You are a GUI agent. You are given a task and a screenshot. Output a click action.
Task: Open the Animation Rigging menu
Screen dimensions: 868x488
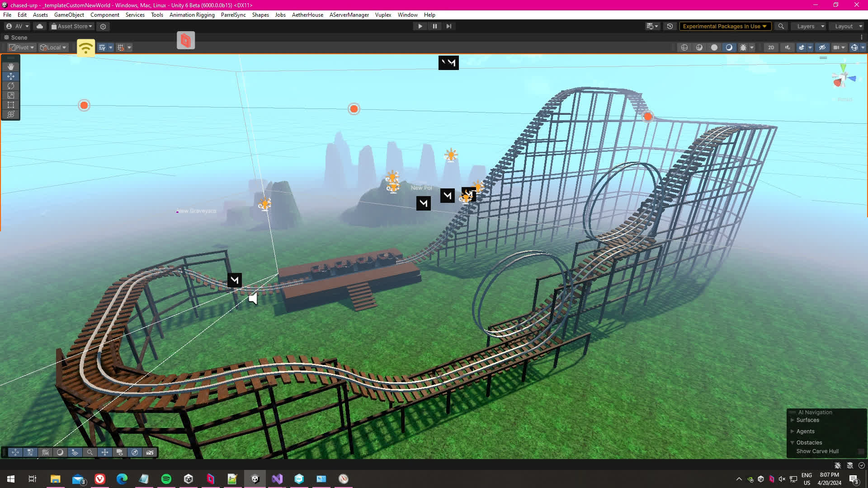click(x=192, y=15)
